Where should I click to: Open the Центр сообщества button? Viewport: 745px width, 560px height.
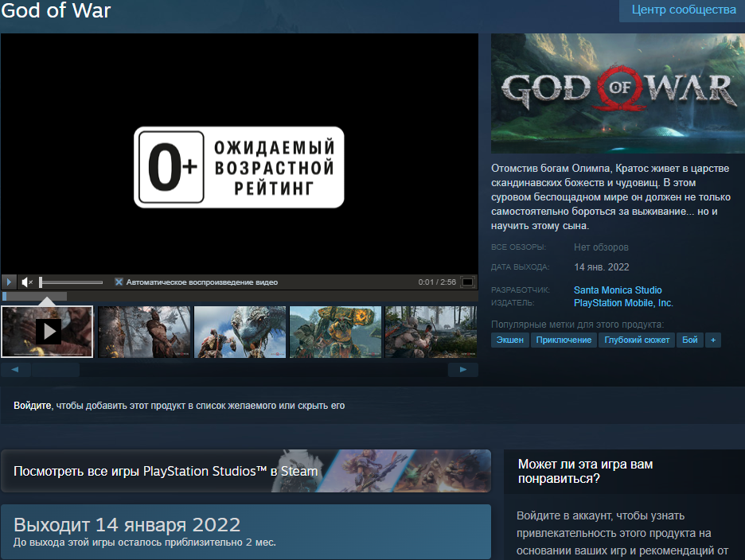(683, 10)
